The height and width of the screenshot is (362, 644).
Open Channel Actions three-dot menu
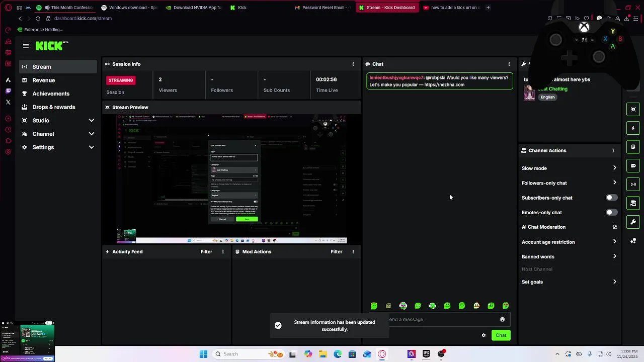pos(613,151)
